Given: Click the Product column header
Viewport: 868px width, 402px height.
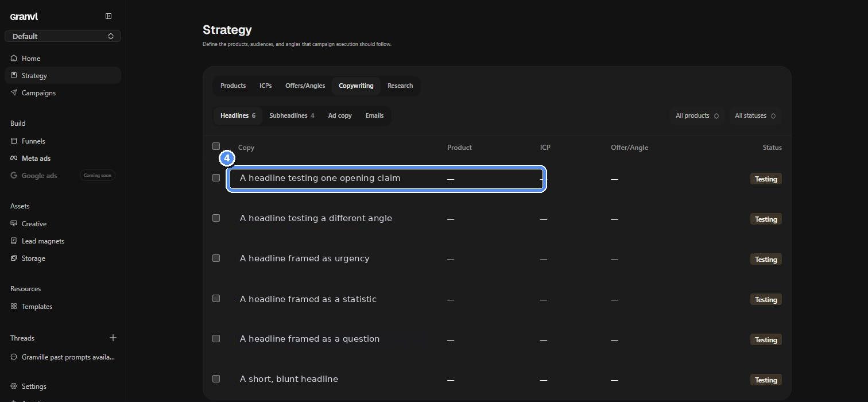Looking at the screenshot, I should click(459, 148).
